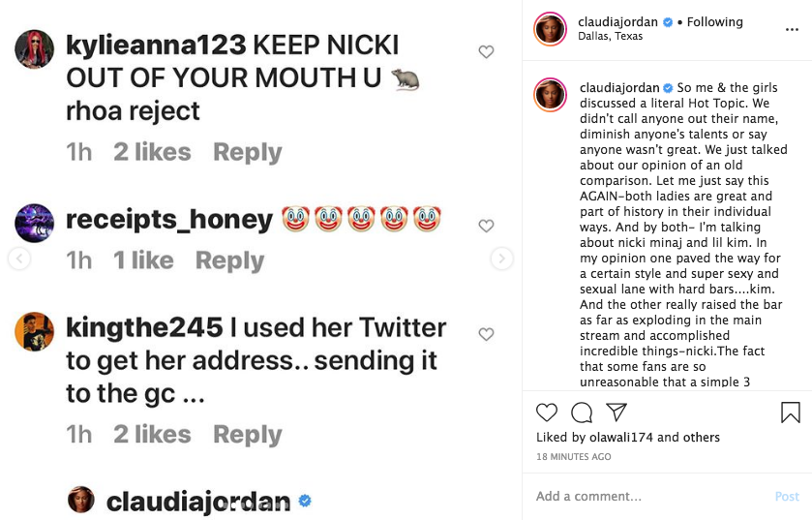The height and width of the screenshot is (520, 812).
Task: Share the post with the paper plane icon
Action: tap(617, 413)
